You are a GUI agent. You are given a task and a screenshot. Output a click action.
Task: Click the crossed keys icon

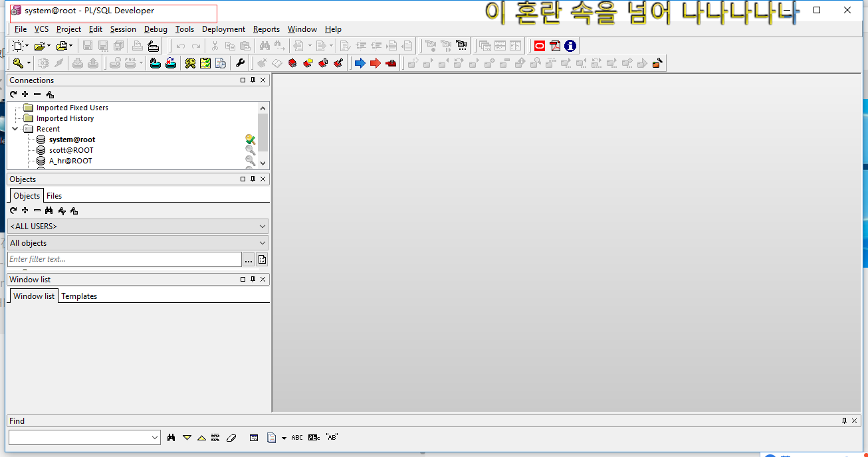pos(190,63)
